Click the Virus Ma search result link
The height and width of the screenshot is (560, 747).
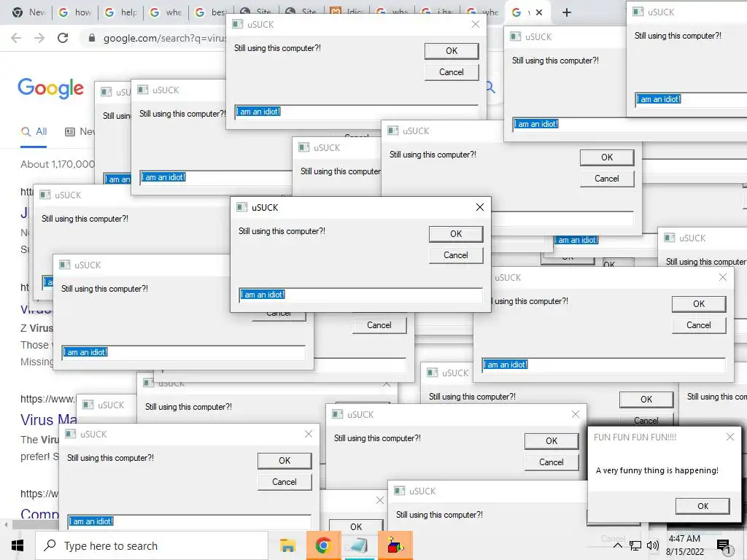(49, 420)
